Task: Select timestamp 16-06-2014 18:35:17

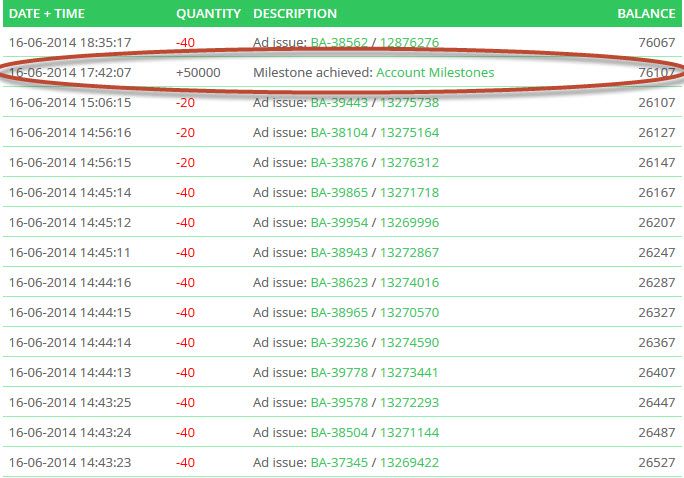Action: (x=70, y=42)
